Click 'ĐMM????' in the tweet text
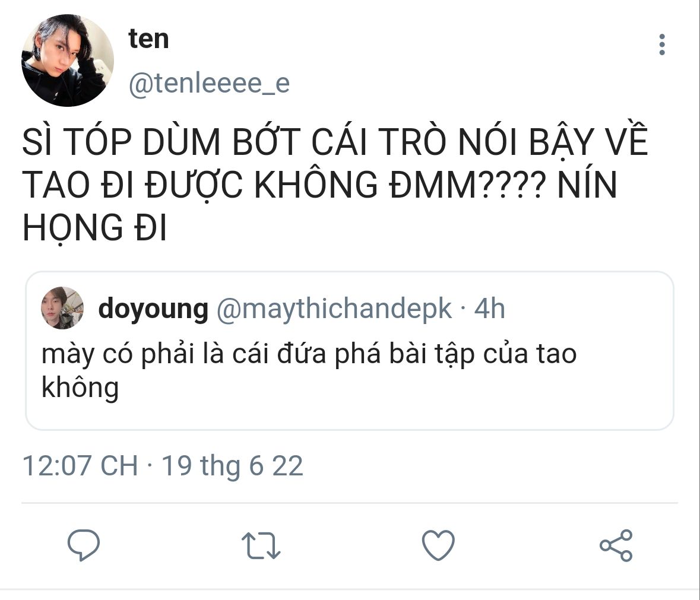This screenshot has width=700, height=600. (467, 185)
